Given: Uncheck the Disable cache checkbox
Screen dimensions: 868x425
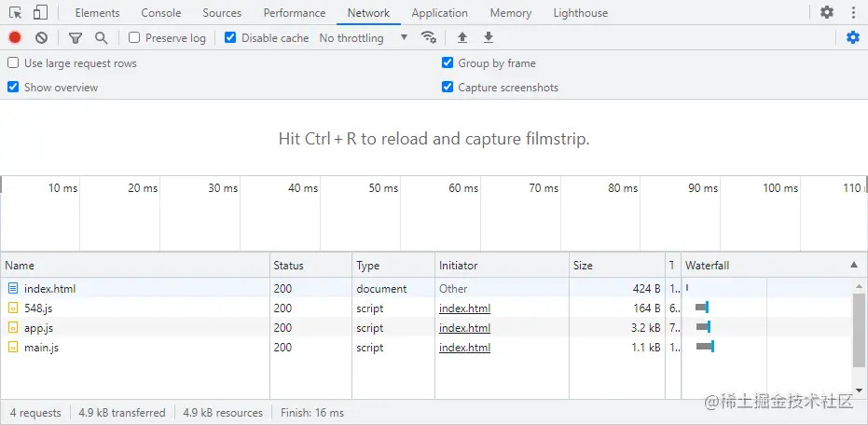Looking at the screenshot, I should (x=230, y=38).
